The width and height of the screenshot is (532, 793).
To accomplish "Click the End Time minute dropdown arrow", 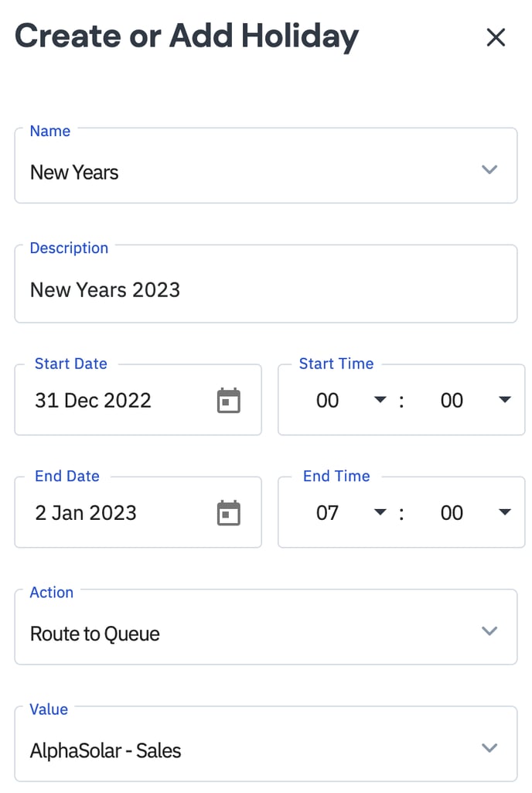I will pos(504,512).
